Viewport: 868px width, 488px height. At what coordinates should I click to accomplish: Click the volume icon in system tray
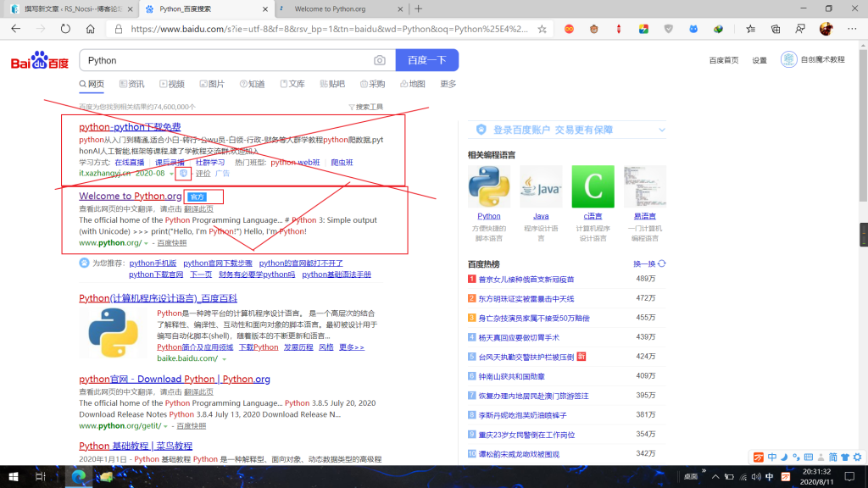click(756, 476)
